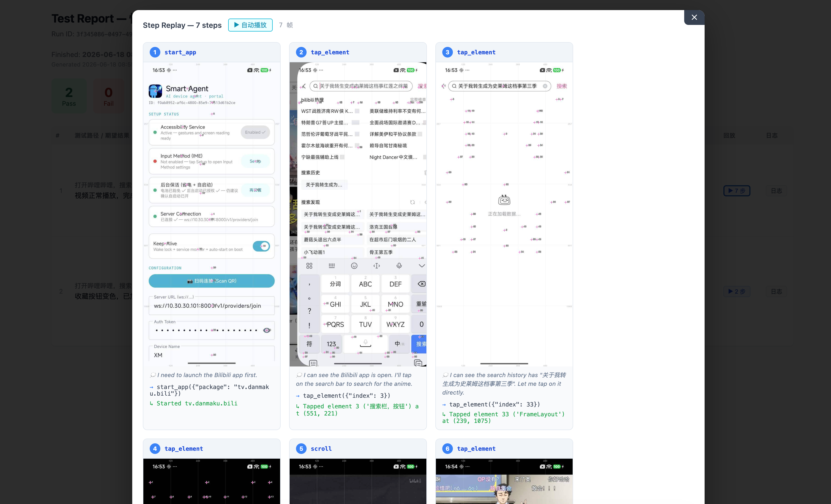Open the 2 步 replay in the report
Viewport: 831px width, 504px height.
tap(737, 291)
